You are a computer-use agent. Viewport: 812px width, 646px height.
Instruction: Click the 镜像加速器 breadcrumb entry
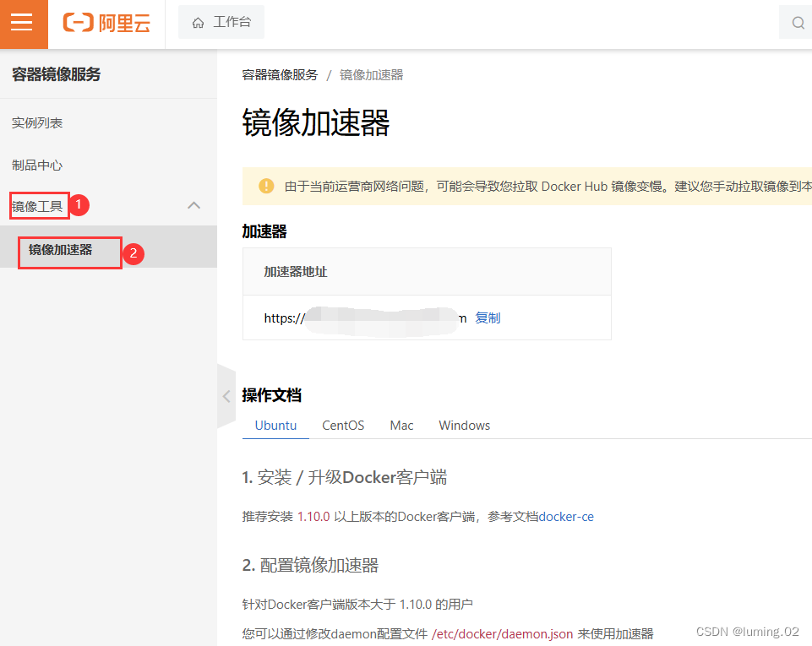coord(371,75)
